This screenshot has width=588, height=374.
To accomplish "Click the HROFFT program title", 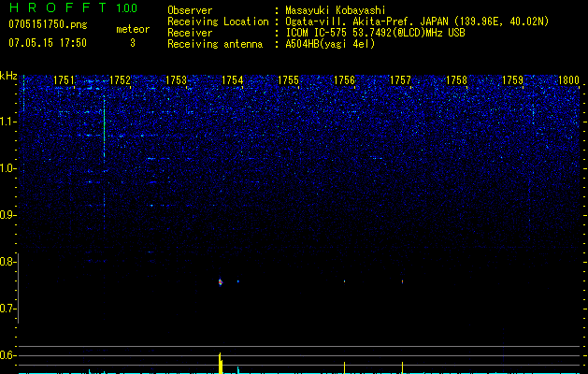I will pyautogui.click(x=58, y=7).
